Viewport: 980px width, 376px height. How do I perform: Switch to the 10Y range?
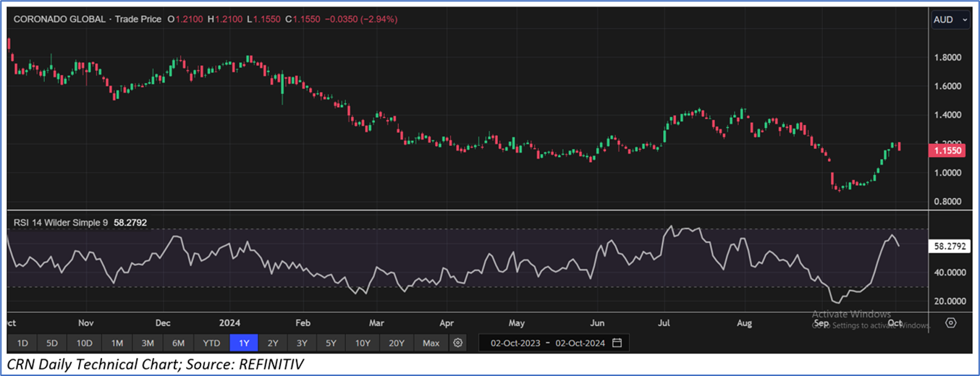click(363, 343)
